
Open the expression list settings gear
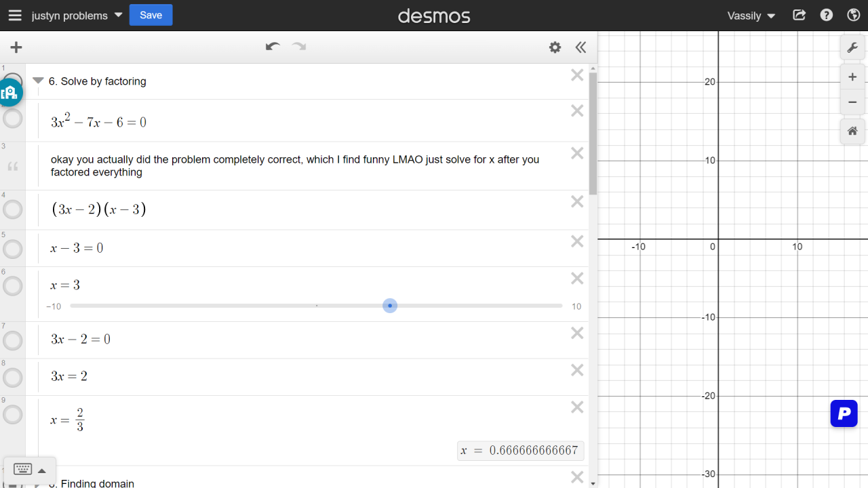point(555,47)
